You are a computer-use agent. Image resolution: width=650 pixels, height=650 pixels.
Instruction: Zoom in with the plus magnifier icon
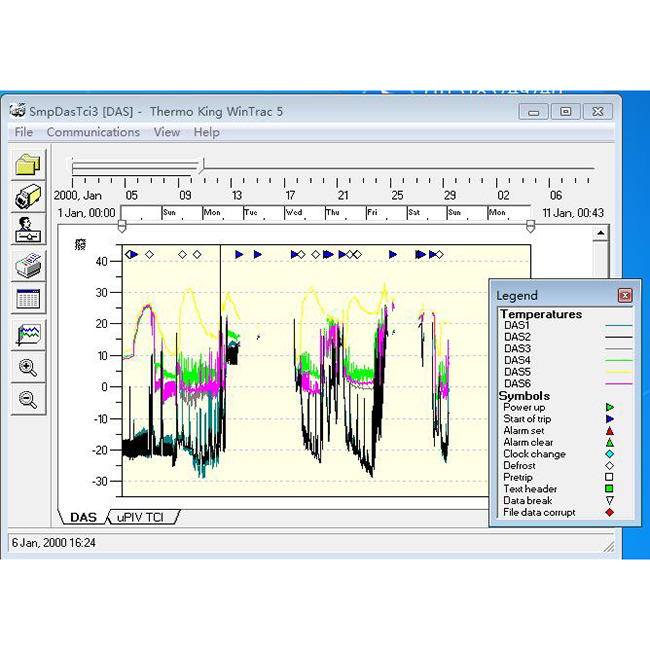pos(28,367)
